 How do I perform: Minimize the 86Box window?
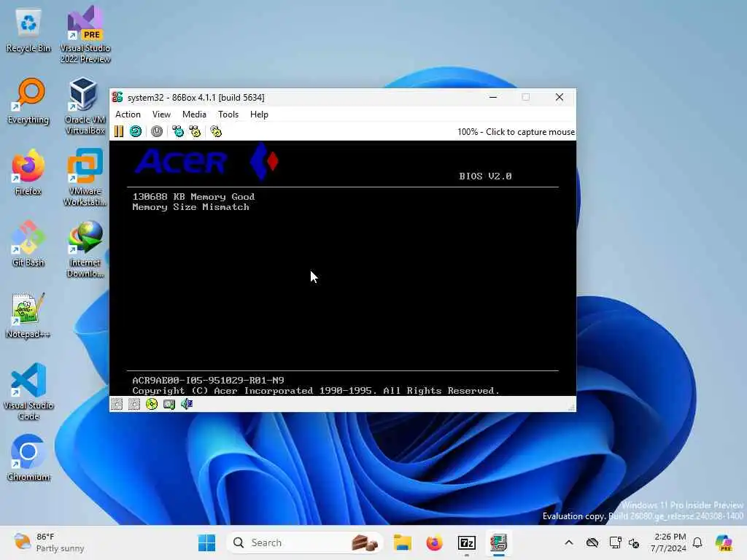[493, 97]
